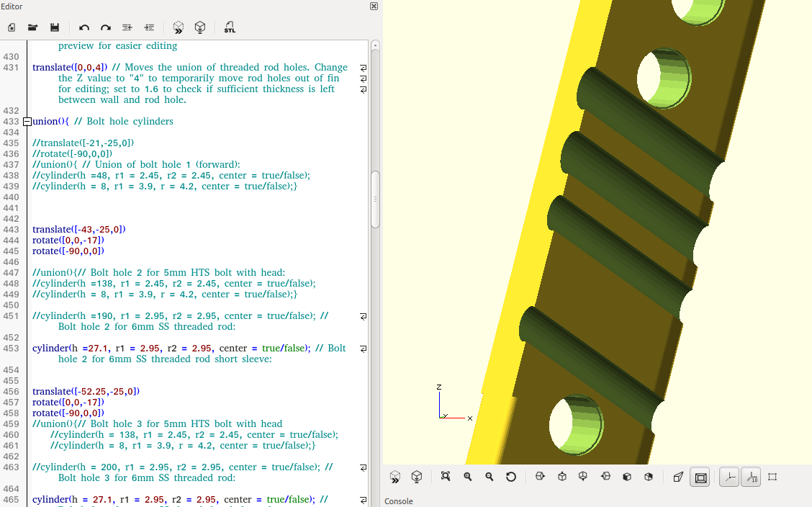Close the Editor panel
Image resolution: width=812 pixels, height=507 pixels.
point(374,6)
